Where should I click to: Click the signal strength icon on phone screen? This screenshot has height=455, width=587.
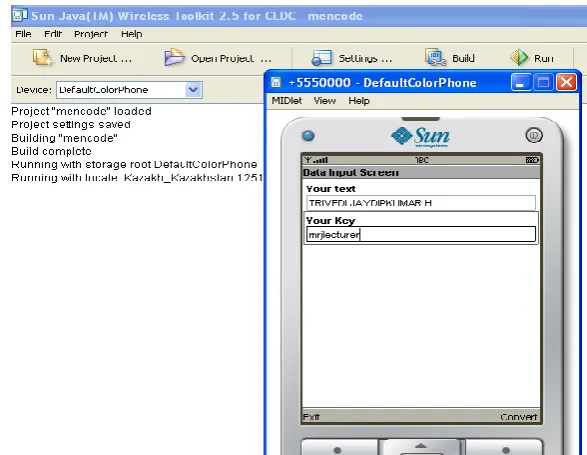316,160
